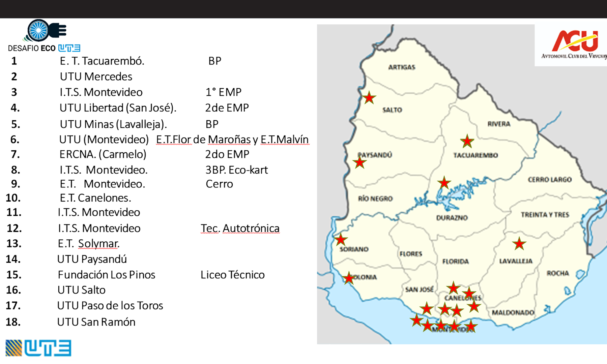Image resolution: width=607 pixels, height=364 pixels.
Task: Select 'UTU Minas (Lavalleja).' entry
Action: coord(113,124)
